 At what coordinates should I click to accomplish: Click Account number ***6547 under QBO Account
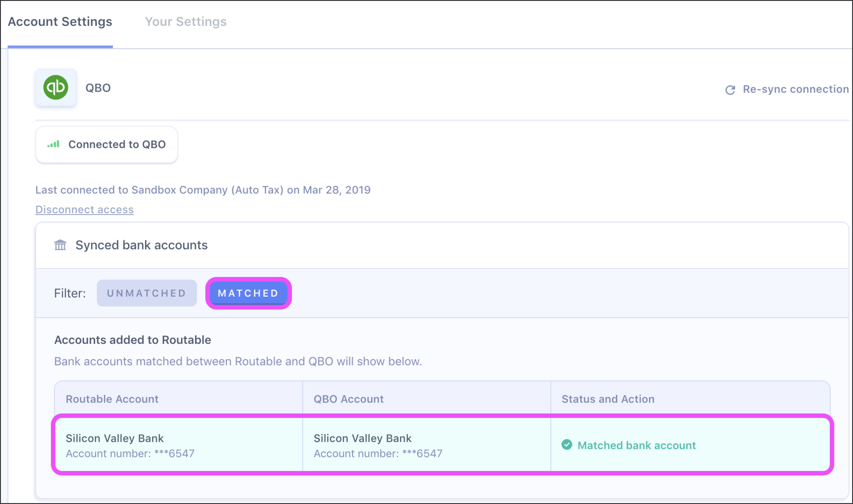click(378, 453)
